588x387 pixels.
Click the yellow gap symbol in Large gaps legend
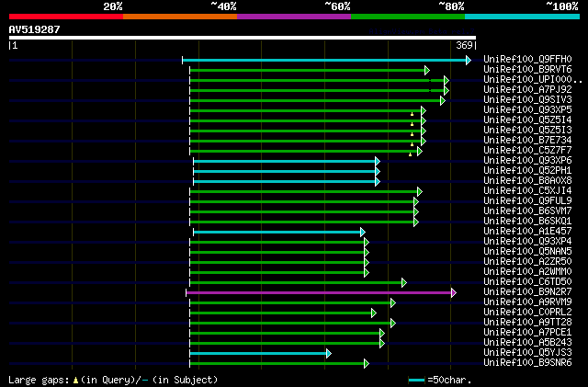(x=75, y=381)
